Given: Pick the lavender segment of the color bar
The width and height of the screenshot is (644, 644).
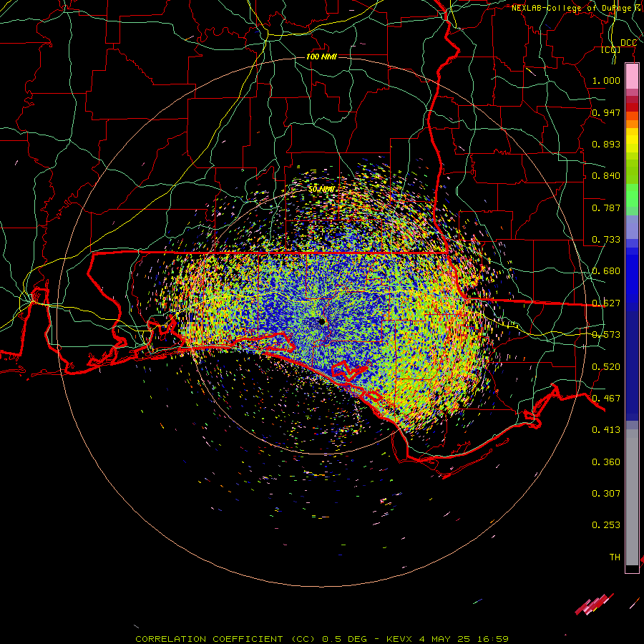Looking at the screenshot, I should pos(632,227).
